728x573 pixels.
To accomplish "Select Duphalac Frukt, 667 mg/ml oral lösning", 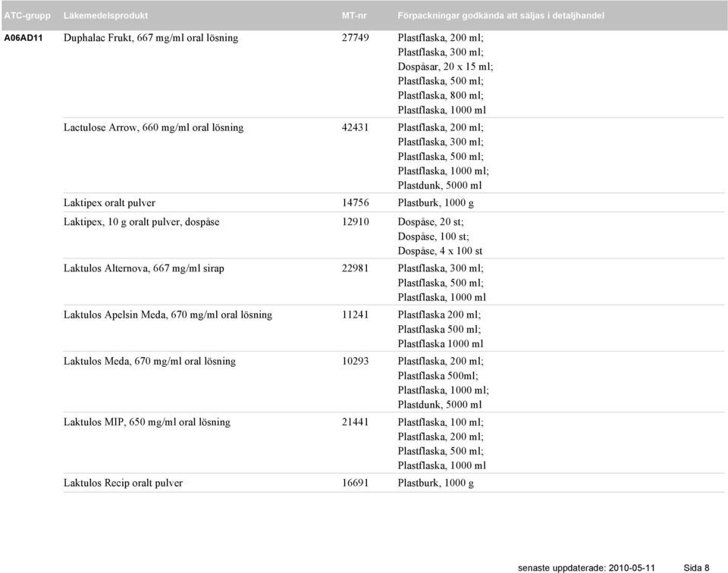I will 151,38.
